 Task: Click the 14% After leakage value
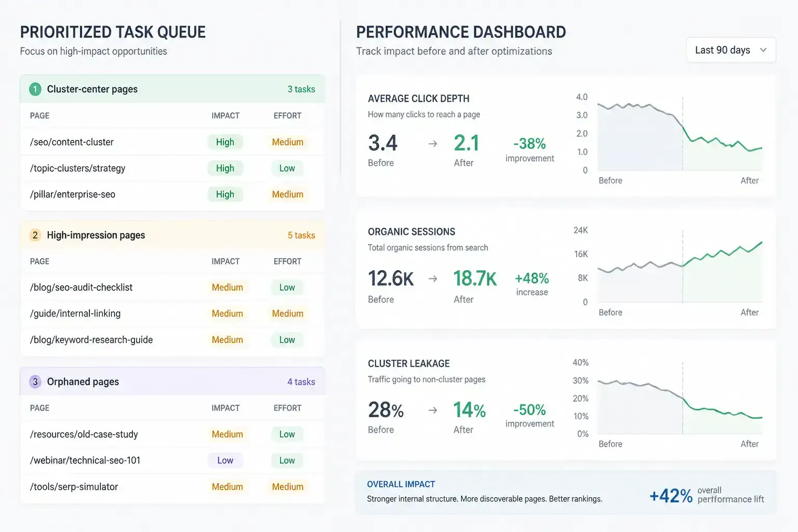click(x=470, y=410)
